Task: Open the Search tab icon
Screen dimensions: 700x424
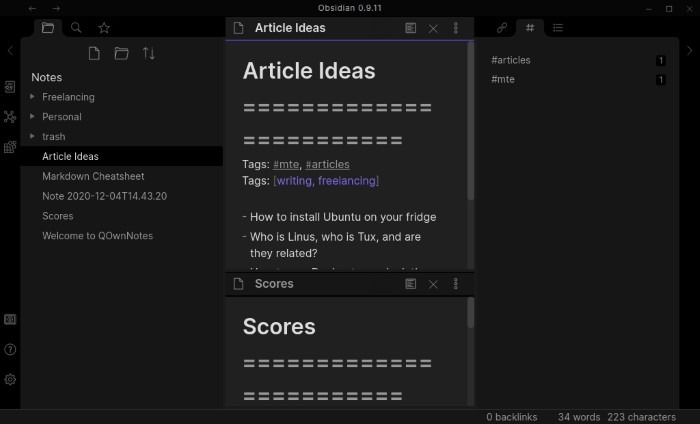Action: point(76,28)
